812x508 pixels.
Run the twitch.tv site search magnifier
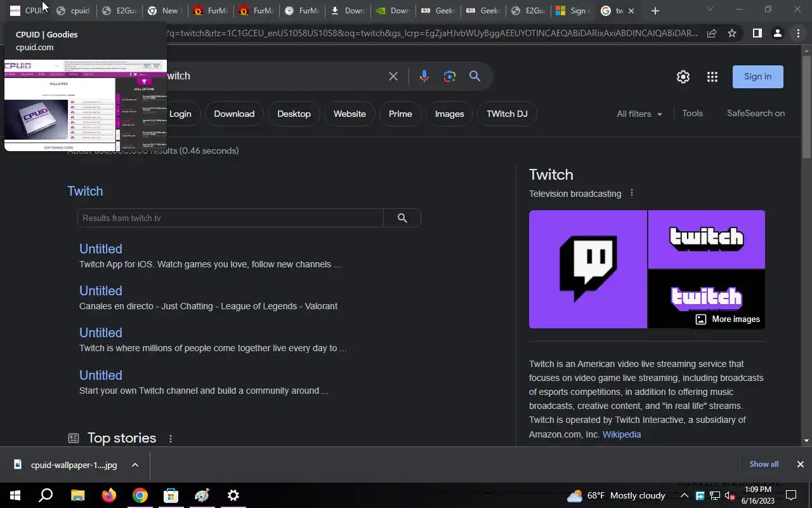402,218
